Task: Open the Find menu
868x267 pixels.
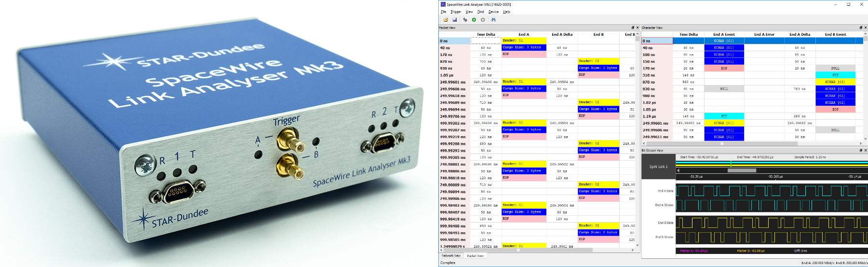Action: tap(480, 12)
